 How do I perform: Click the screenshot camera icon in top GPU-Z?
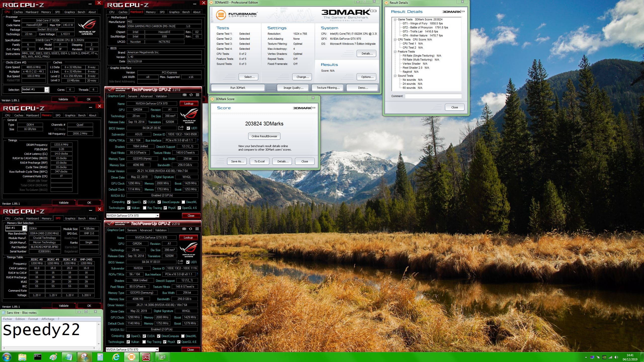tap(185, 95)
